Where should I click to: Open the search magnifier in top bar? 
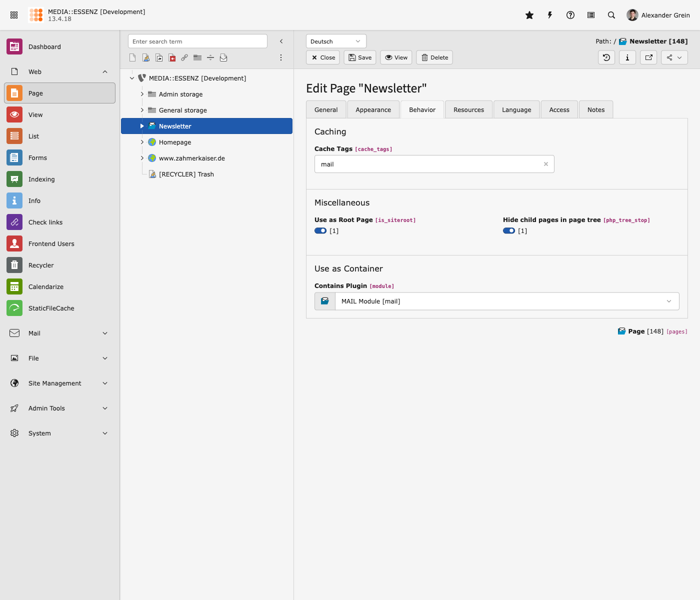611,15
